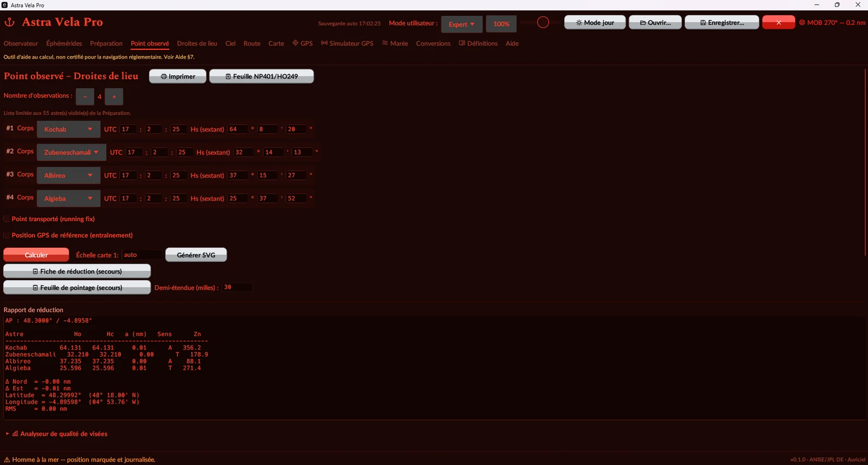Click the printer icon on Imprimer
Viewport: 868px width, 465px height.
click(164, 76)
